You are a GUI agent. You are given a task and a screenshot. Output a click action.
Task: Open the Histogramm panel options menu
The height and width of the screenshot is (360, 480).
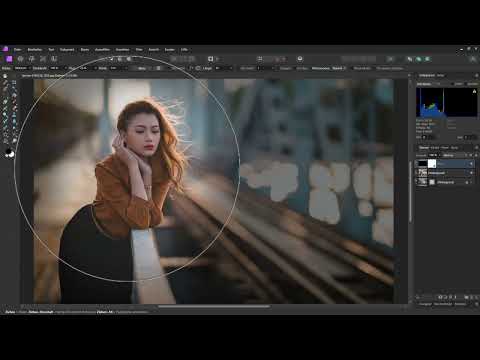pyautogui.click(x=476, y=75)
